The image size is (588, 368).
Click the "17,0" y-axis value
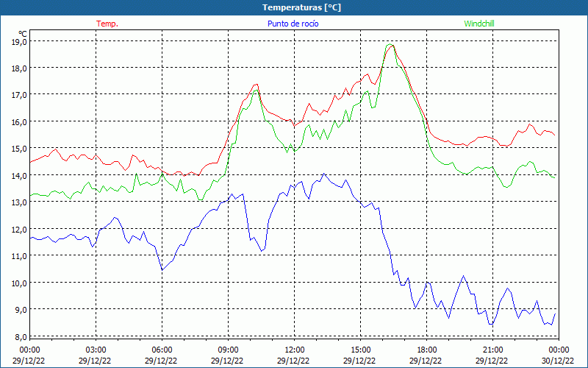point(19,95)
